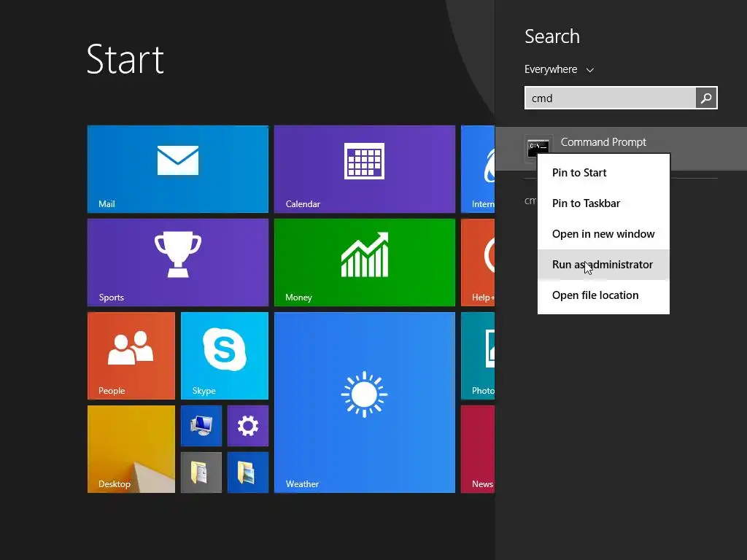Expand the Everywhere search scope dropdown
747x560 pixels.
click(x=559, y=69)
